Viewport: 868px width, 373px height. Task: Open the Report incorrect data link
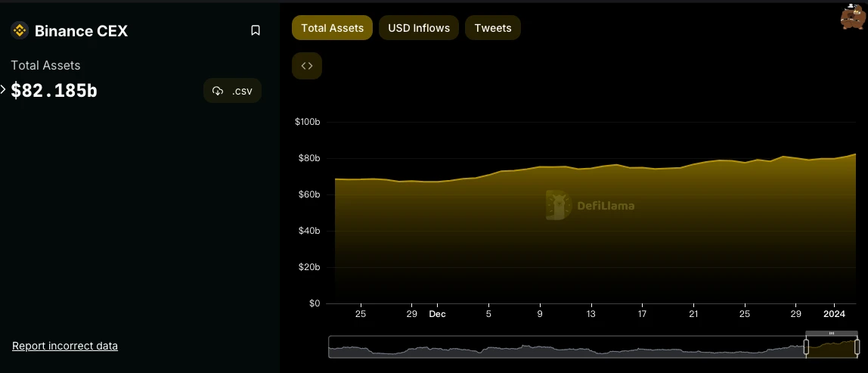[65, 346]
